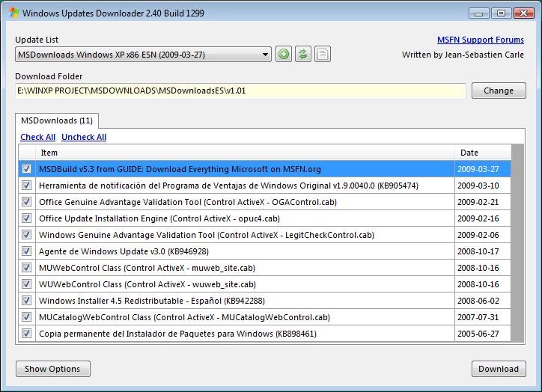The width and height of the screenshot is (542, 392).
Task: Toggle Agente de Windows Update v3.0 checkbox
Action: coord(27,251)
